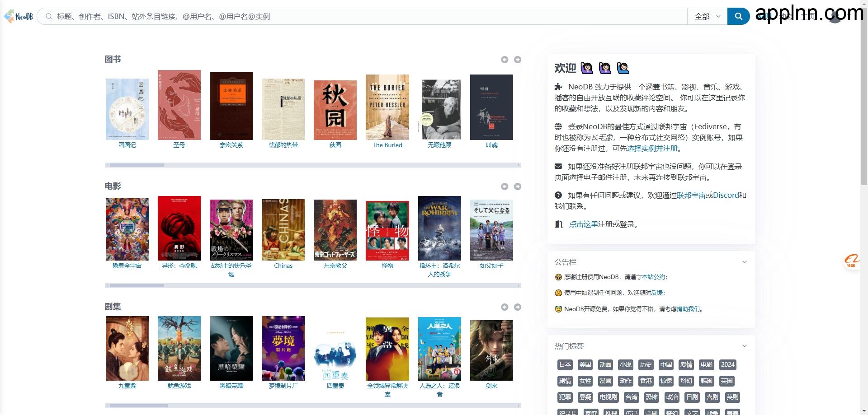The width and height of the screenshot is (868, 415).
Task: Open 全领域异常解决室 series link
Action: click(x=387, y=390)
